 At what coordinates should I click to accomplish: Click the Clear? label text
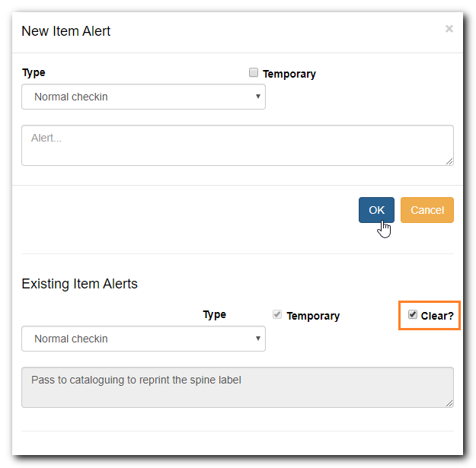point(437,316)
